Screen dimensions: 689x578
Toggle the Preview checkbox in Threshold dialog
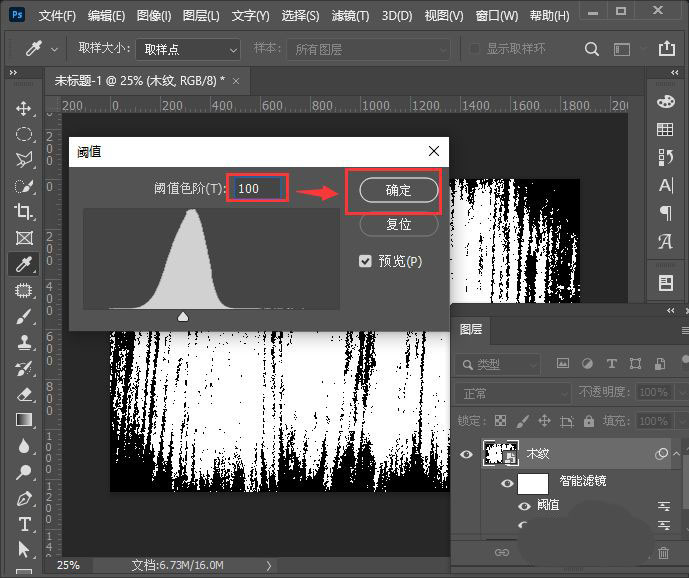(365, 261)
